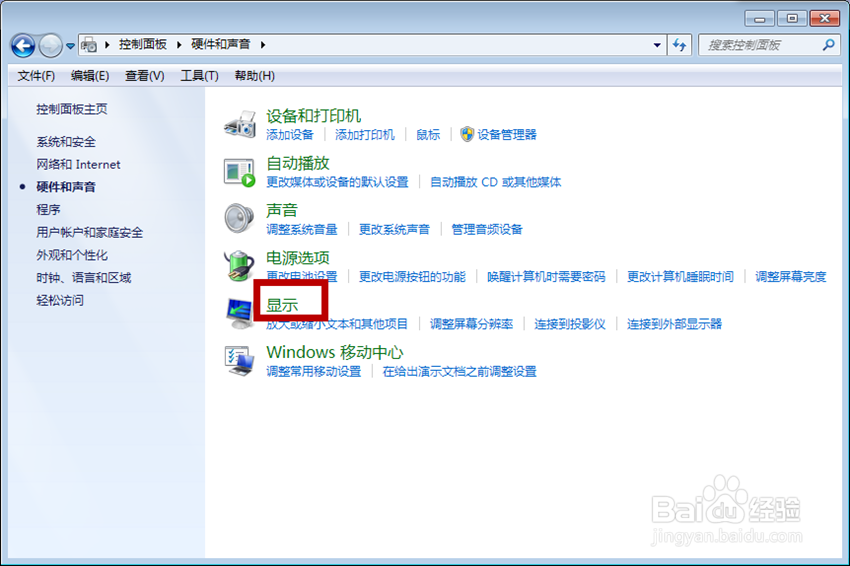
Task: Open 轻松访问 in the sidebar
Action: tap(60, 300)
